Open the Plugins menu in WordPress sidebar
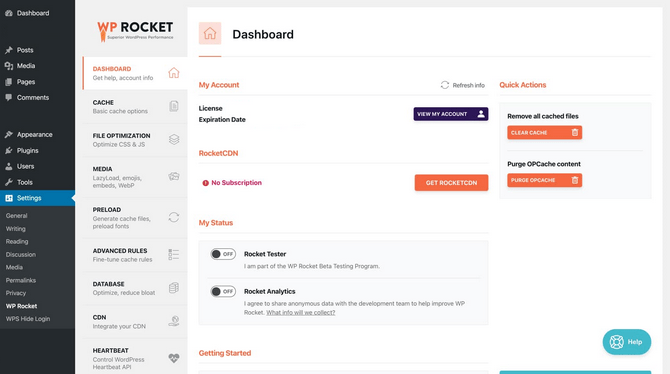The height and width of the screenshot is (374, 670). (27, 150)
